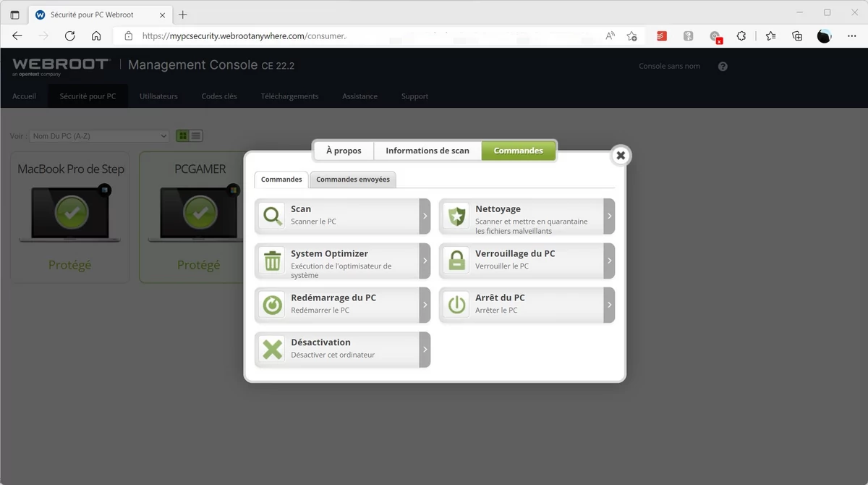Open Sécurité pour PC navigation item
868x485 pixels.
pyautogui.click(x=88, y=96)
